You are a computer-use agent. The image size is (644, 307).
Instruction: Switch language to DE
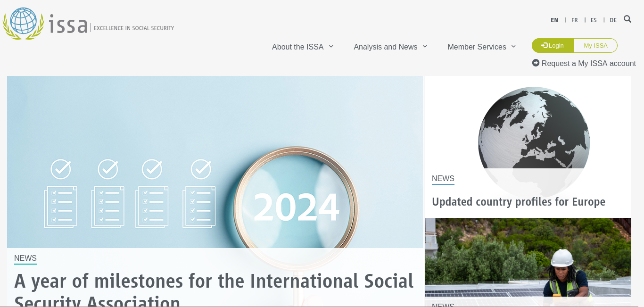(x=613, y=20)
